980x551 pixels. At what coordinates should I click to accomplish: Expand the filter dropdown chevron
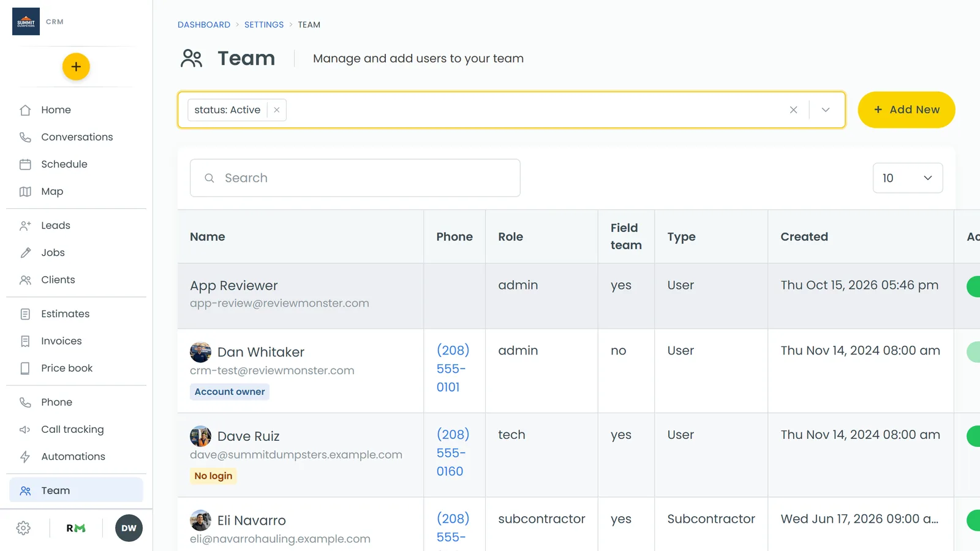826,110
